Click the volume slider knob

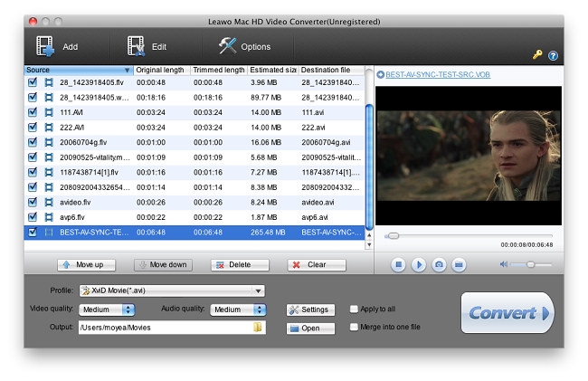pyautogui.click(x=530, y=265)
